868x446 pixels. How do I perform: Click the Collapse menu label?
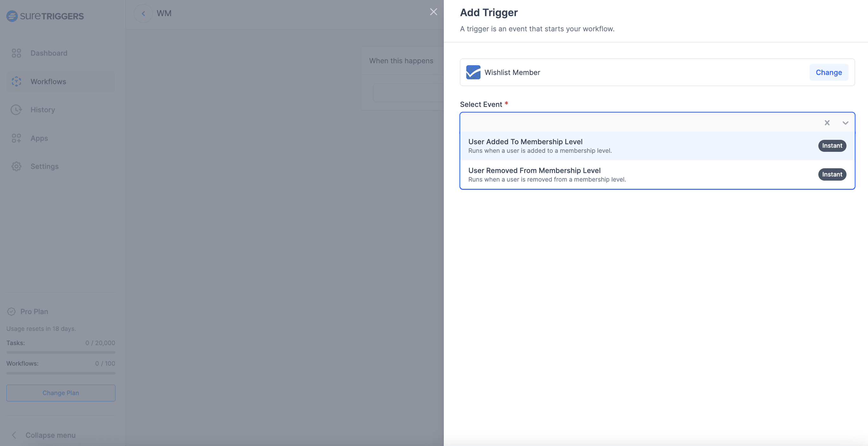(x=51, y=435)
